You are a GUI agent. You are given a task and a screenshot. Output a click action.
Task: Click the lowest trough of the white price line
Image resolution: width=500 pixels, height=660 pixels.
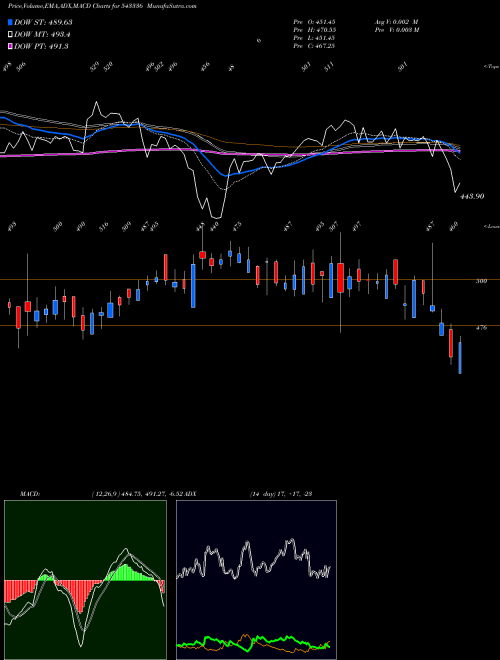coord(216,217)
